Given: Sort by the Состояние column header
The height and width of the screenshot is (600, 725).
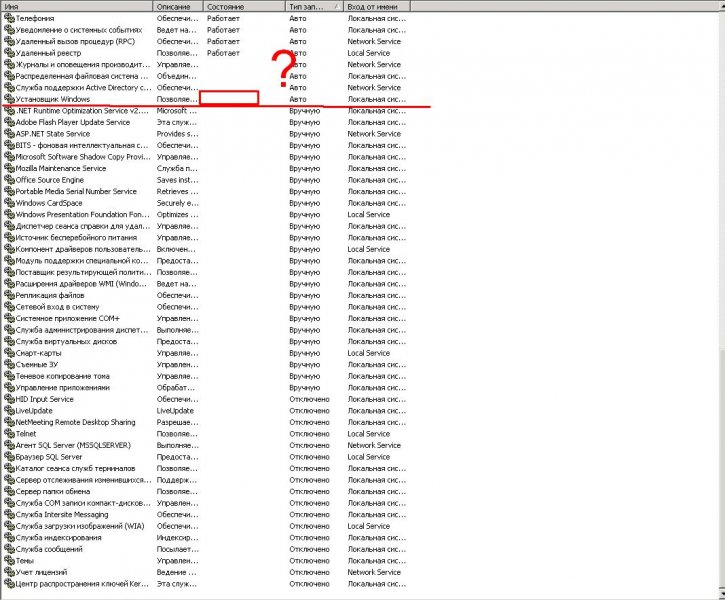Looking at the screenshot, I should [243, 6].
